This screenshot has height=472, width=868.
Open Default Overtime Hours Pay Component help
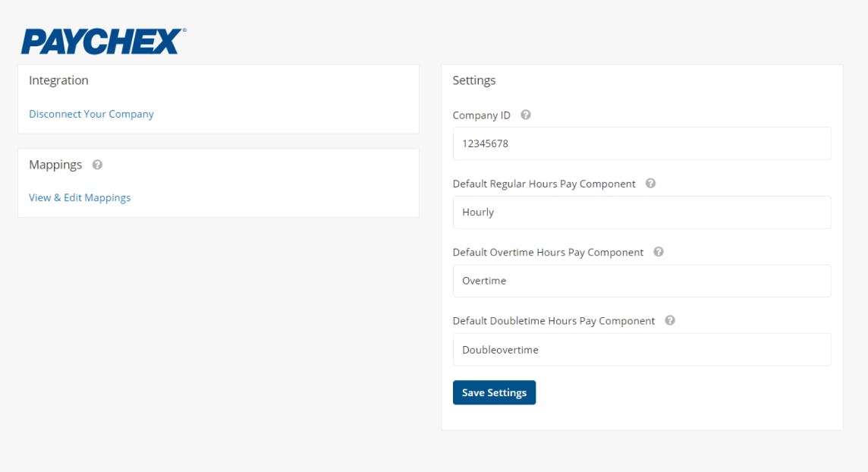659,252
